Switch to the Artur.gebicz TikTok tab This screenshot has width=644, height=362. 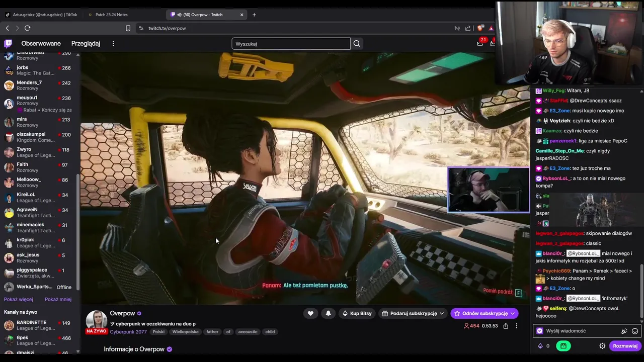[41, 15]
